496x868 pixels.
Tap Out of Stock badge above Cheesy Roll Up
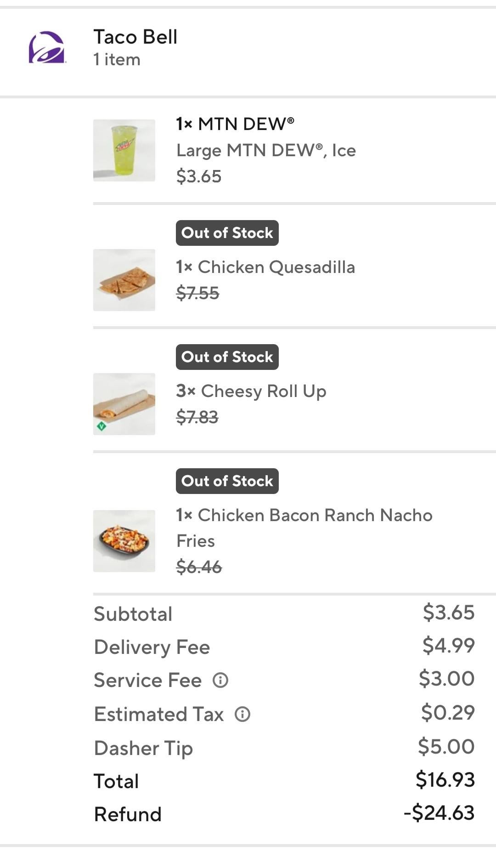coord(227,357)
